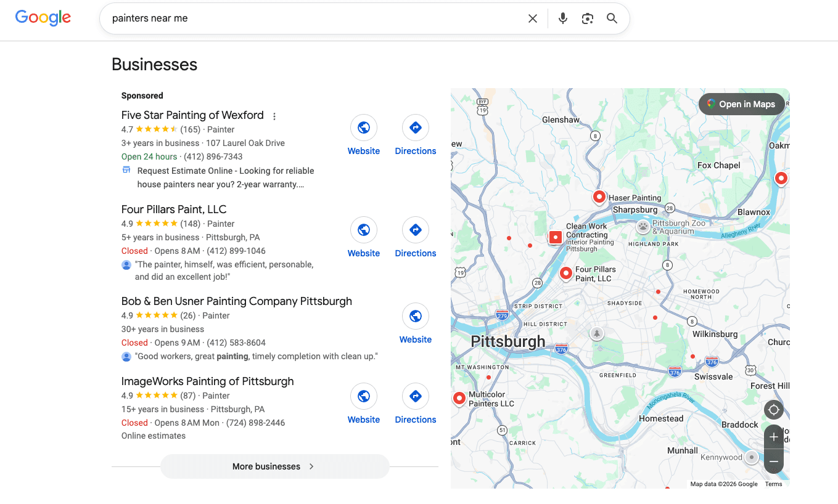The height and width of the screenshot is (504, 838).
Task: Zoom in on the map with the plus button
Action: tap(774, 437)
